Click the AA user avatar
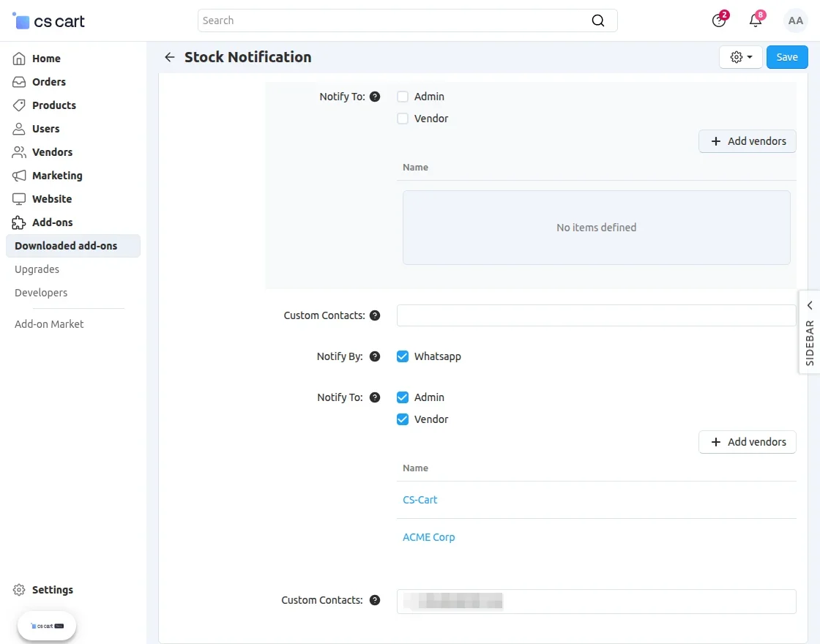This screenshot has height=644, width=820. pyautogui.click(x=795, y=21)
